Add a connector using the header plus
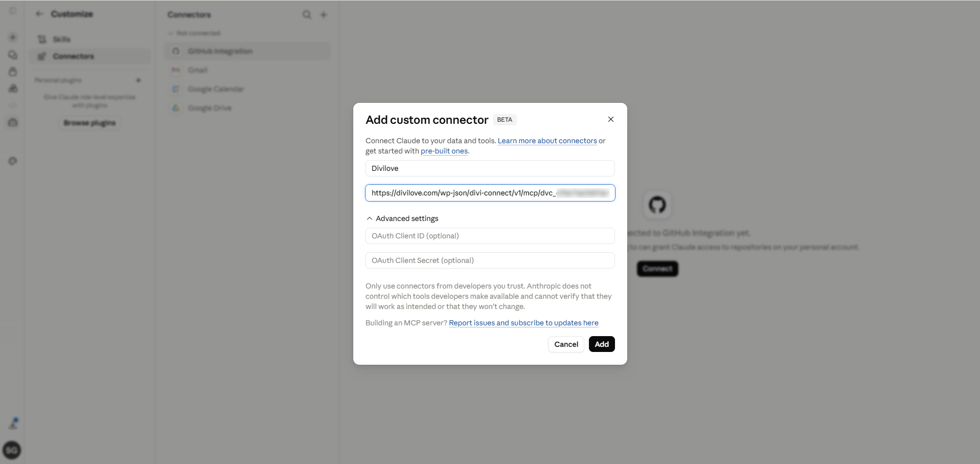 point(324,15)
